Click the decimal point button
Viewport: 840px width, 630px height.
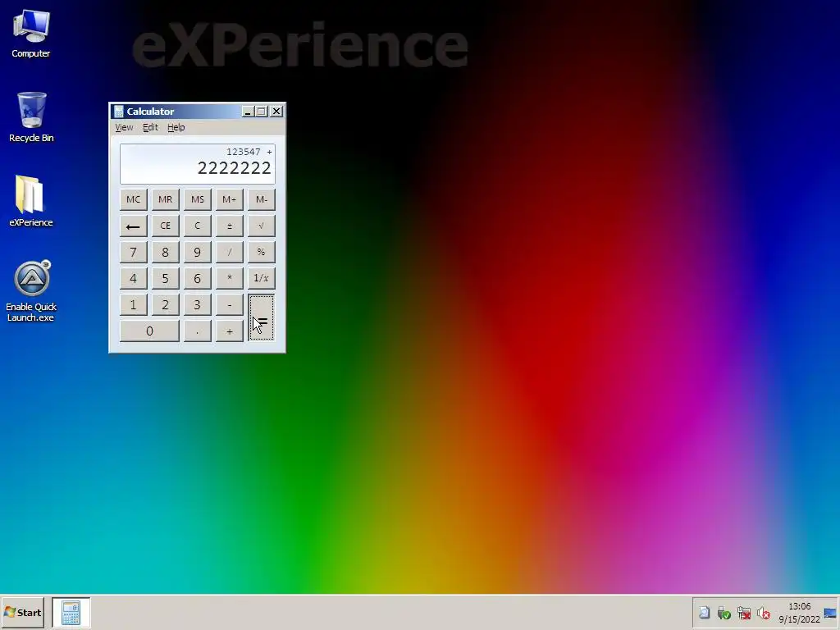[197, 331]
